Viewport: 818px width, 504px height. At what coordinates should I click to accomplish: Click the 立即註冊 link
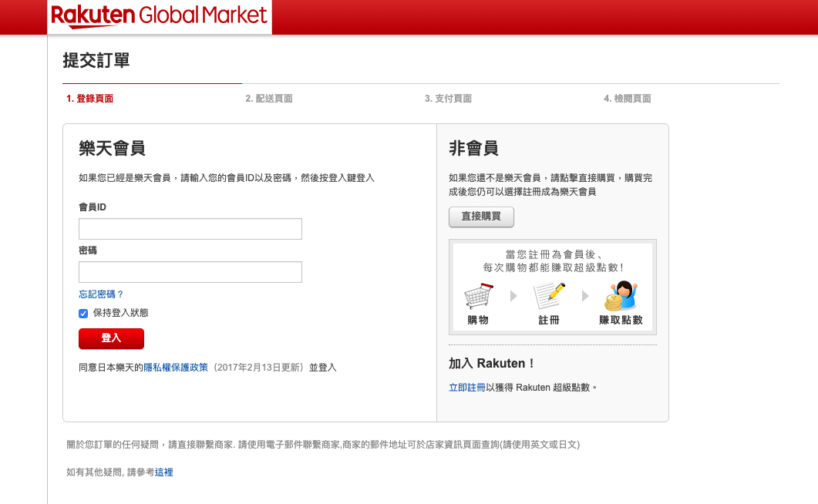coord(467,388)
